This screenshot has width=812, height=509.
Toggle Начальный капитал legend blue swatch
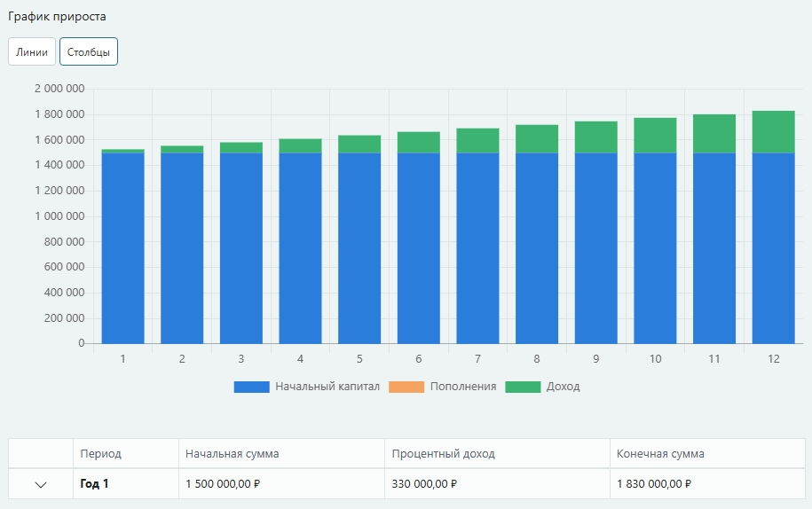pos(251,387)
